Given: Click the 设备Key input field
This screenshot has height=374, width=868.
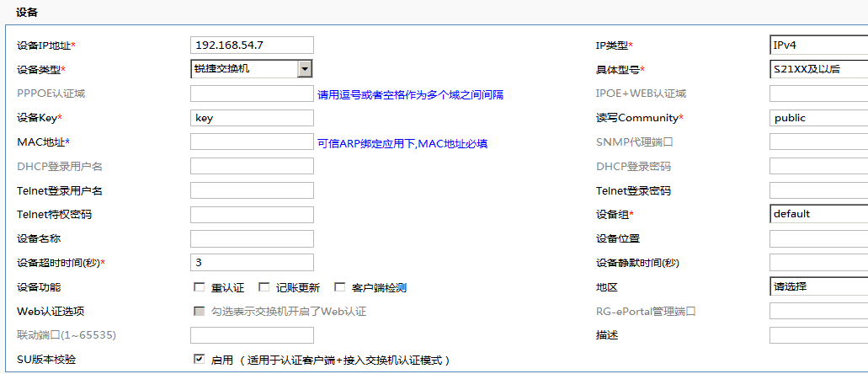Looking at the screenshot, I should click(x=252, y=118).
